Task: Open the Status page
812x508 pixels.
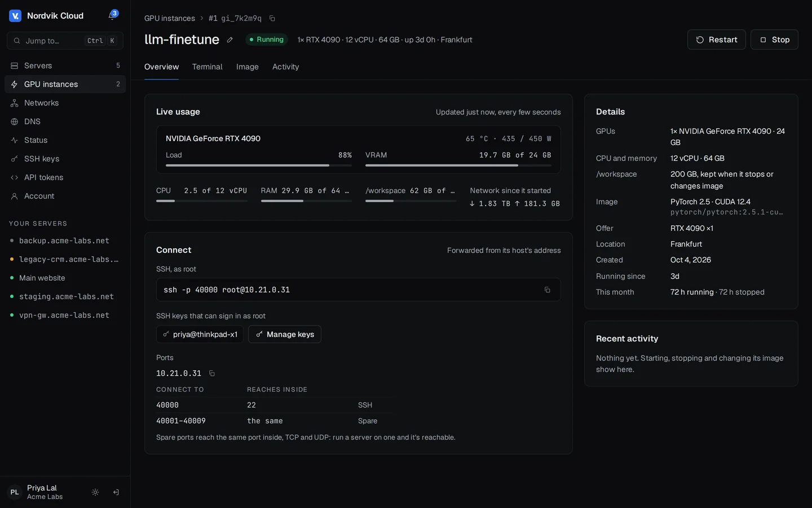Action: pos(65,140)
